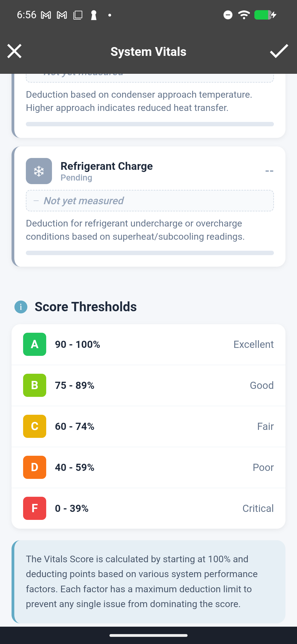Select the orange D grade badge
Image resolution: width=297 pixels, height=644 pixels.
click(x=34, y=467)
